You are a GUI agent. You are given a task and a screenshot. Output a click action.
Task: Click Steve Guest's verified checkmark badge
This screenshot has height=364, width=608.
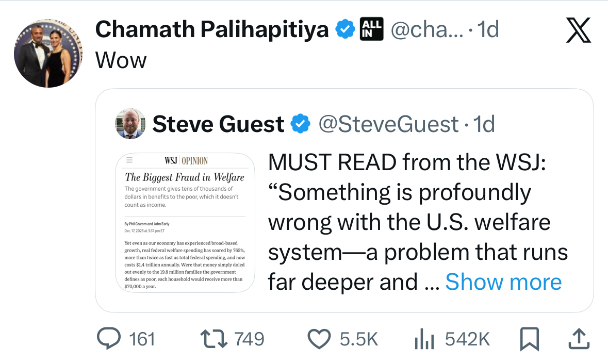(x=301, y=124)
